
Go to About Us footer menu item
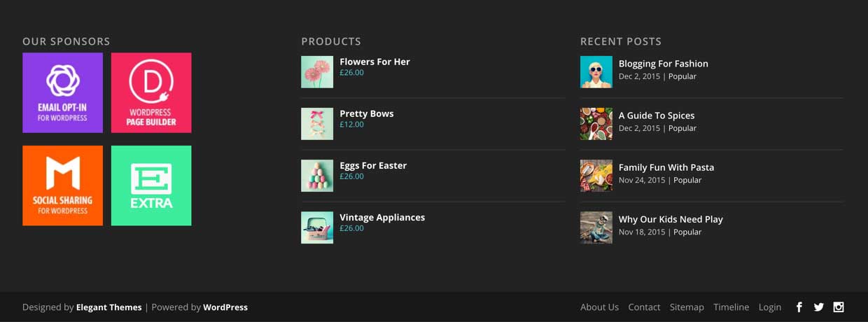coord(599,307)
